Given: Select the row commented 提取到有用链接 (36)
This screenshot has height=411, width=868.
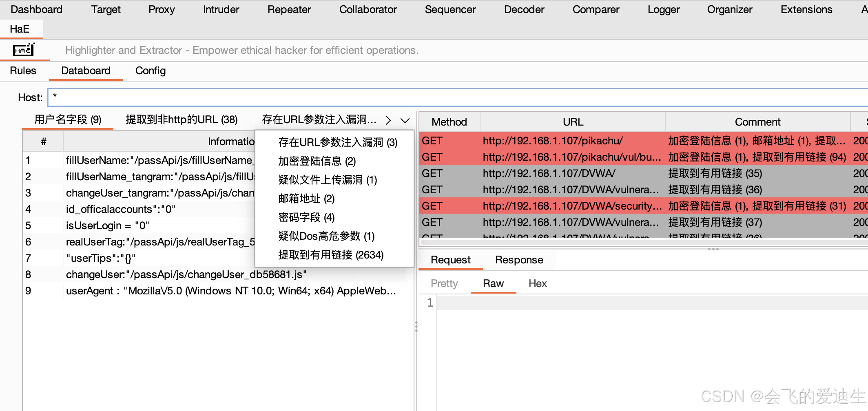Looking at the screenshot, I should 644,190.
